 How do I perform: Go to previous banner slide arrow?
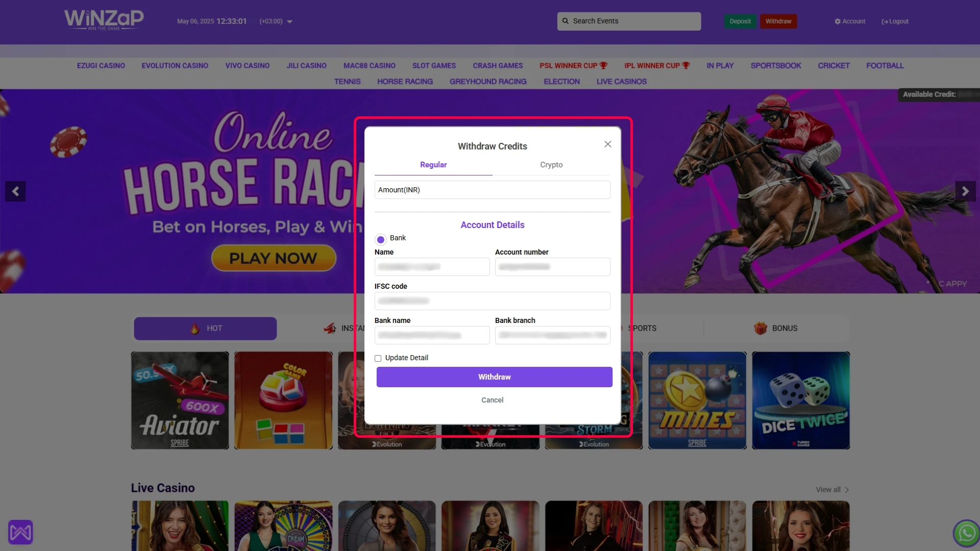pos(15,191)
